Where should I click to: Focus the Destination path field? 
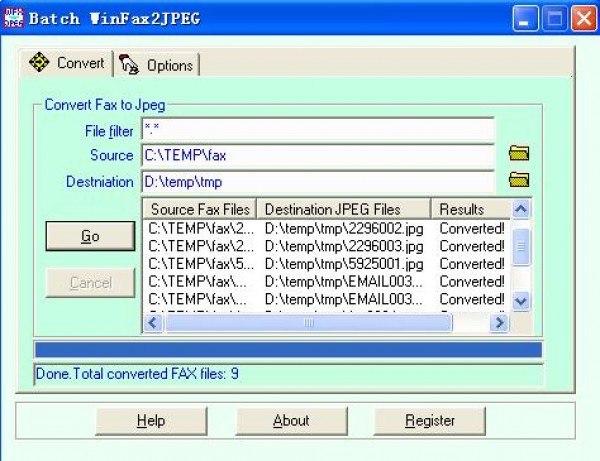pos(318,182)
